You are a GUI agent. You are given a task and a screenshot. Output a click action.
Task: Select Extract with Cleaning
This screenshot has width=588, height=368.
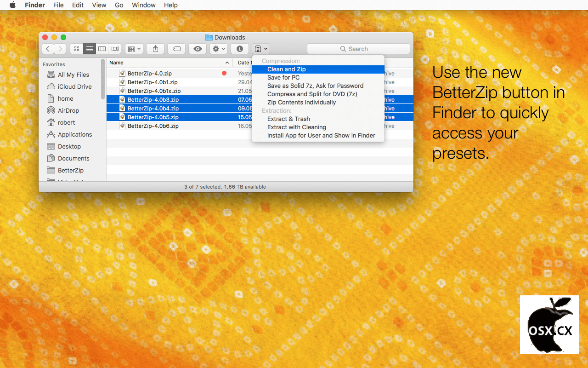click(x=318, y=127)
